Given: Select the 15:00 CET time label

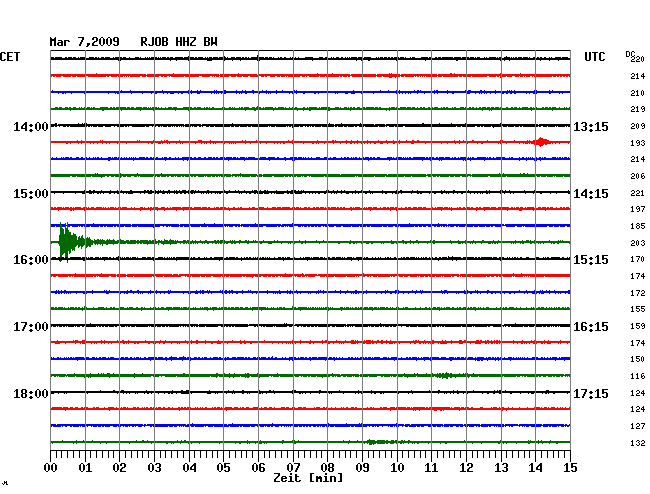Looking at the screenshot, I should pyautogui.click(x=31, y=194).
